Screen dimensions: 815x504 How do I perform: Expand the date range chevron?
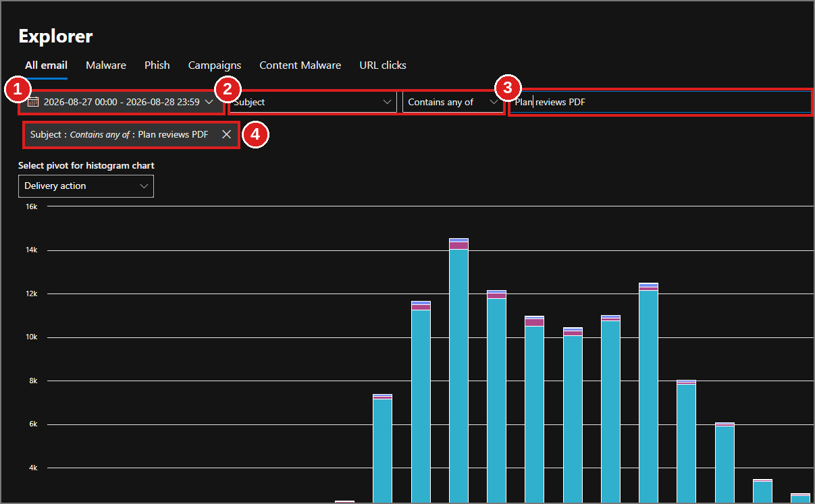pyautogui.click(x=209, y=102)
